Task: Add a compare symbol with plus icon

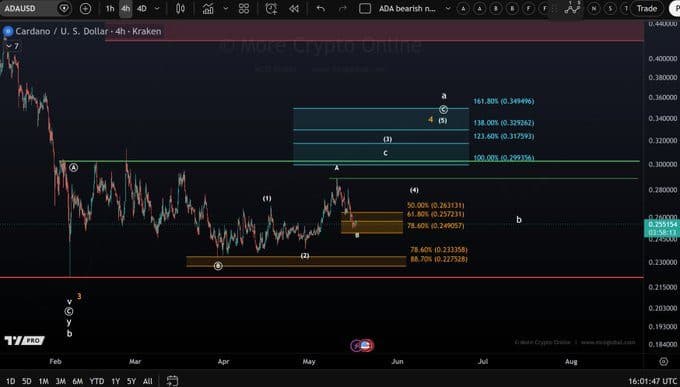Action: pyautogui.click(x=85, y=9)
